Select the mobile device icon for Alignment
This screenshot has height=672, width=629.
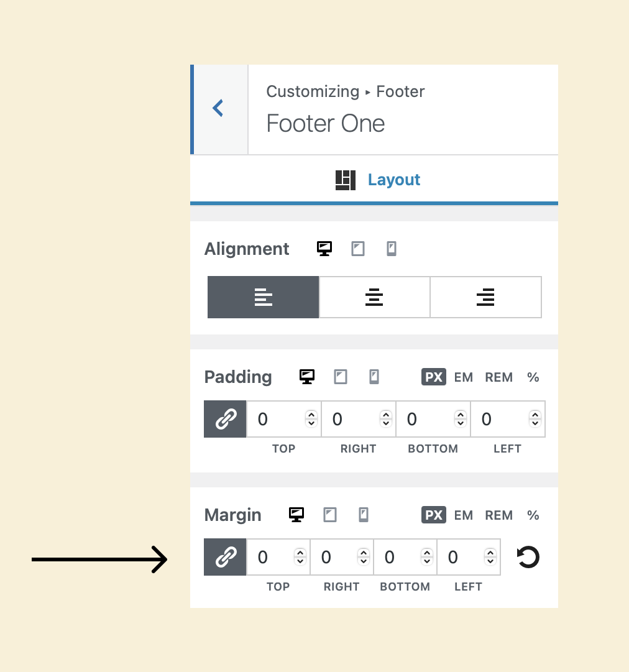391,249
